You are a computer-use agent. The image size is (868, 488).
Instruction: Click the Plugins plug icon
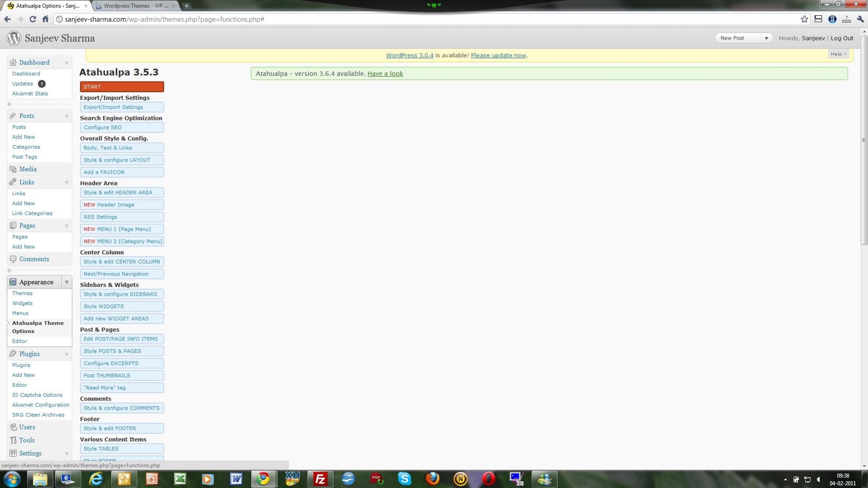click(x=13, y=354)
